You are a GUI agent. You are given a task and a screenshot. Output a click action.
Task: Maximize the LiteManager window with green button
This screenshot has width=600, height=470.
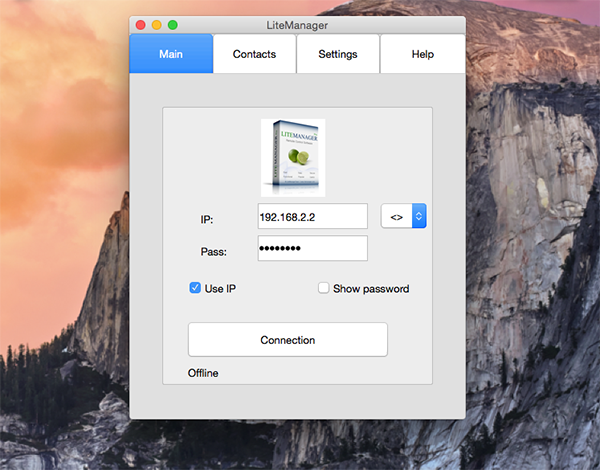coord(173,25)
